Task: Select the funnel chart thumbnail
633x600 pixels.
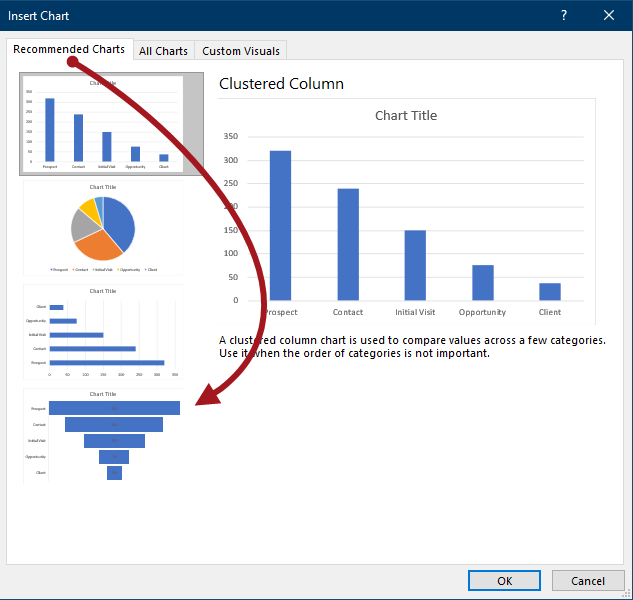Action: (103, 436)
